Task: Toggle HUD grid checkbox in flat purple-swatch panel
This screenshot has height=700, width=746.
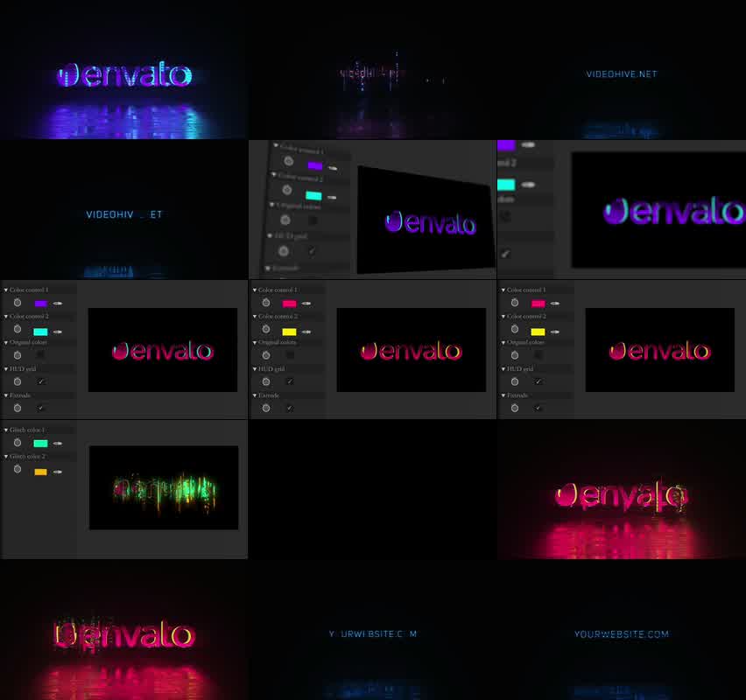Action: tap(41, 381)
